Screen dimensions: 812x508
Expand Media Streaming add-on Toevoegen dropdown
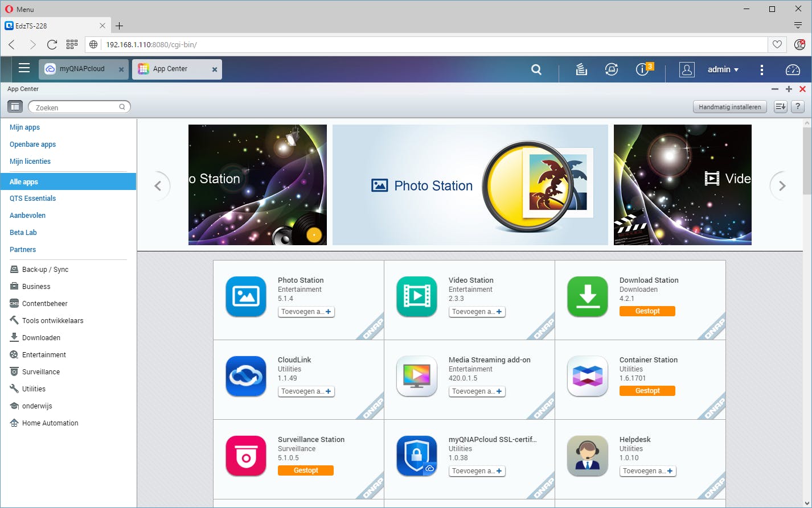tap(477, 391)
